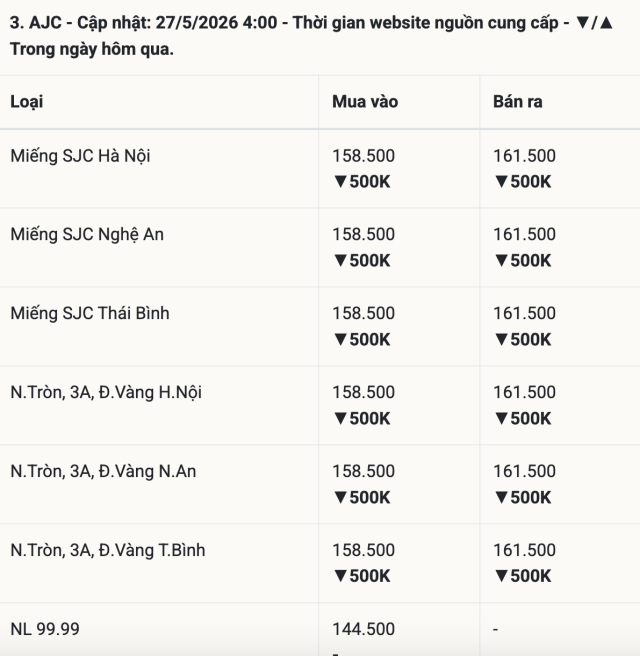Select the Miếng SJC Hà Nội row label

(x=80, y=156)
